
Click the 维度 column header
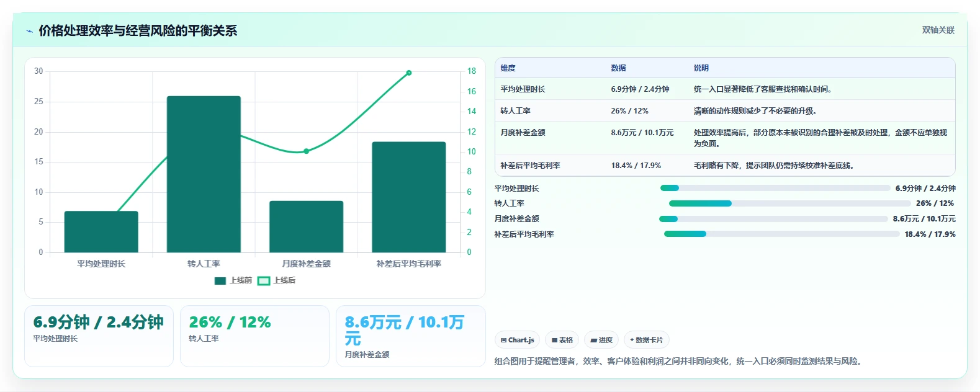tap(508, 68)
